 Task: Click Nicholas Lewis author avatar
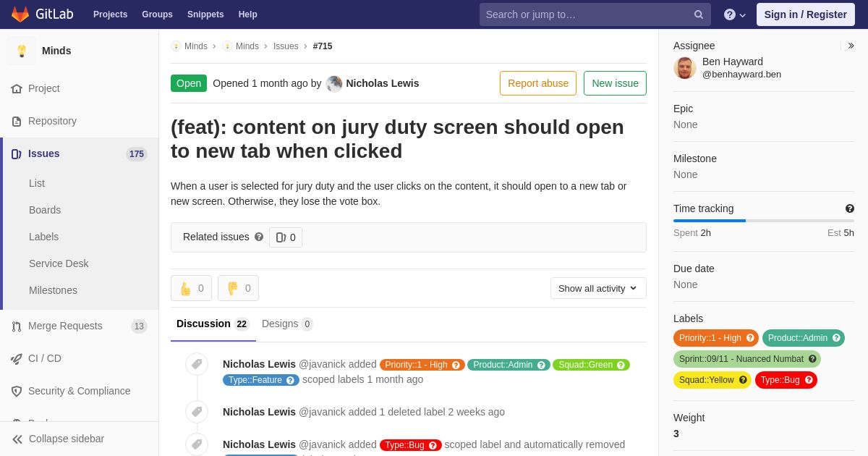tap(334, 83)
